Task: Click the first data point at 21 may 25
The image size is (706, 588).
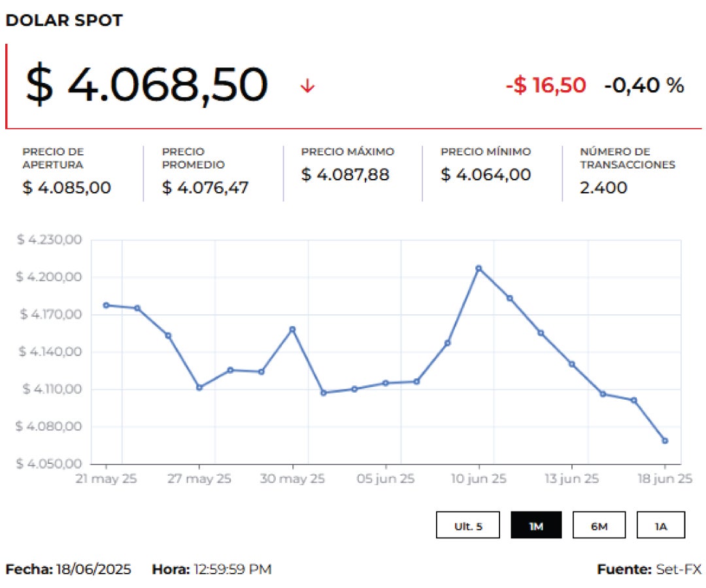Action: pyautogui.click(x=106, y=305)
